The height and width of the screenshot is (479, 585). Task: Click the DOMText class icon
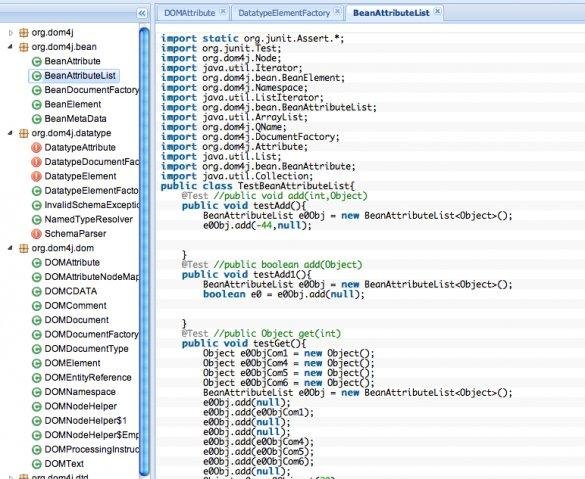coord(36,464)
